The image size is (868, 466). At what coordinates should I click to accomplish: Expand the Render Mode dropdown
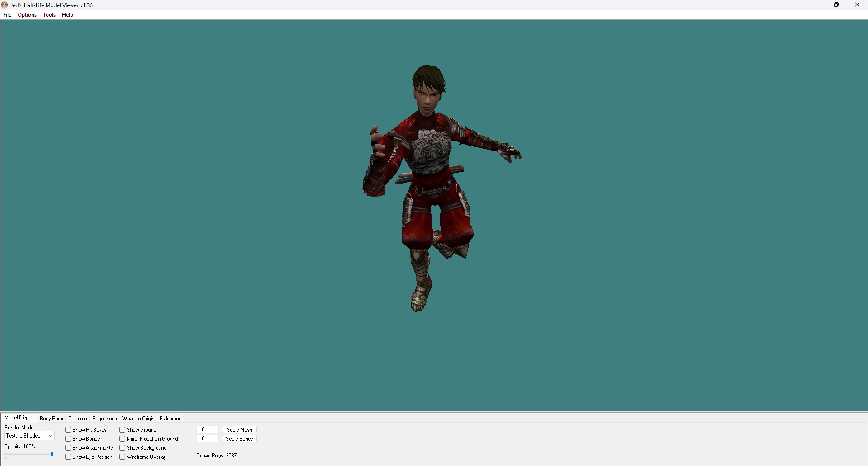coord(29,436)
